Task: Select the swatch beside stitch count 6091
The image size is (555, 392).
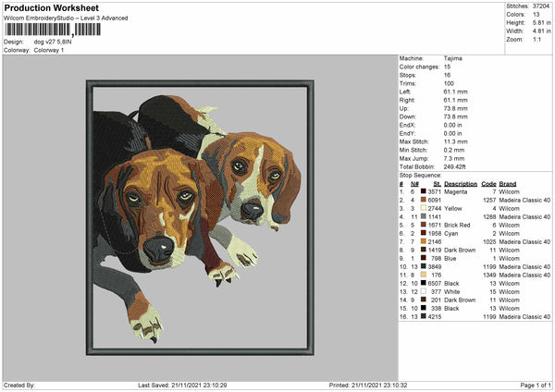Action: 423,200
